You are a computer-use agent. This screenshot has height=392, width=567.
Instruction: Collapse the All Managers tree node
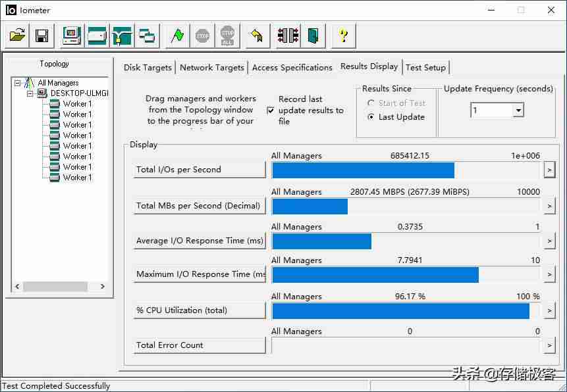17,83
